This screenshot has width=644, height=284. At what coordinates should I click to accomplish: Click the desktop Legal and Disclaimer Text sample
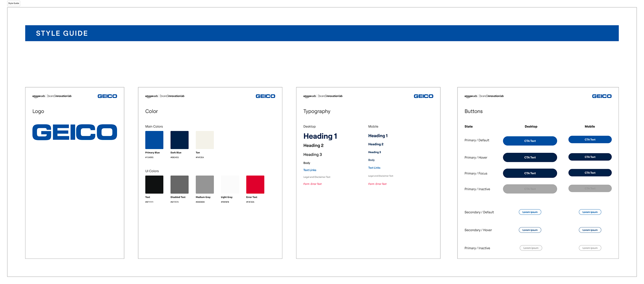(x=317, y=177)
